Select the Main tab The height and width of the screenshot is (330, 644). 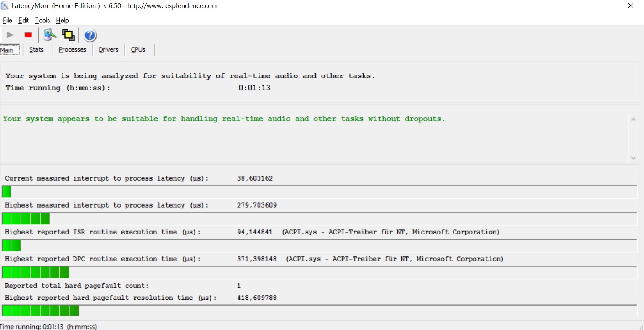coord(7,50)
